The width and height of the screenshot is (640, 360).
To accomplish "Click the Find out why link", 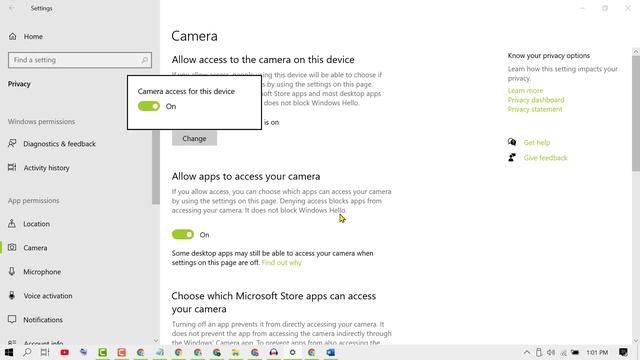I will pyautogui.click(x=282, y=262).
